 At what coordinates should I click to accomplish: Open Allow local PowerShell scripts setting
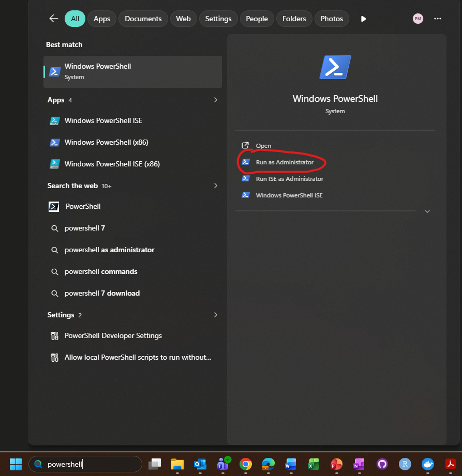coord(132,357)
